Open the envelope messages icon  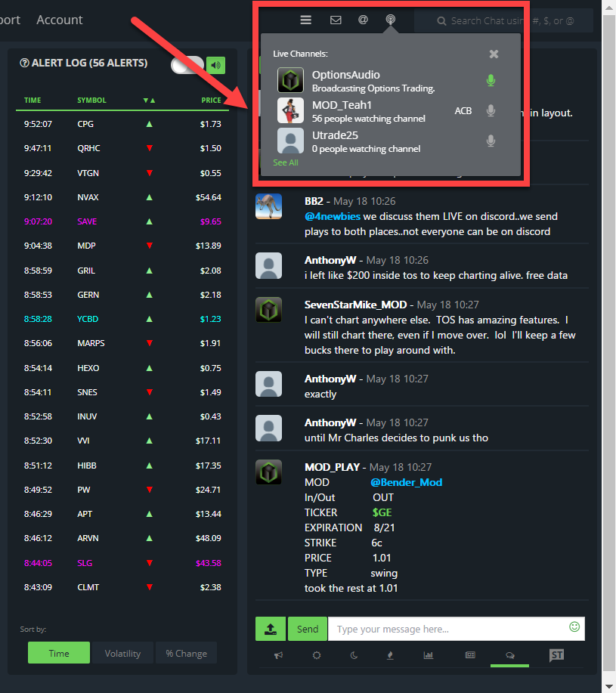(x=336, y=20)
